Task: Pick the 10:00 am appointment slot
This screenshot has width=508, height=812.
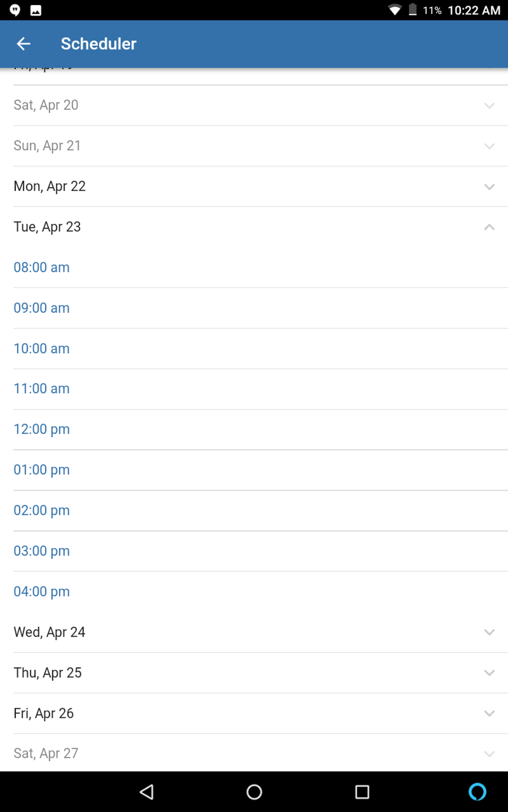Action: point(42,348)
